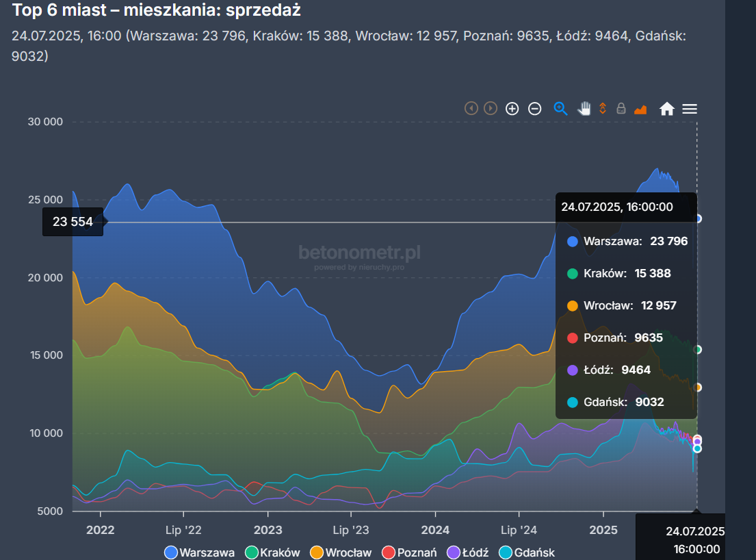
Task: Click the betonometr.pl watermark
Action: click(360, 253)
